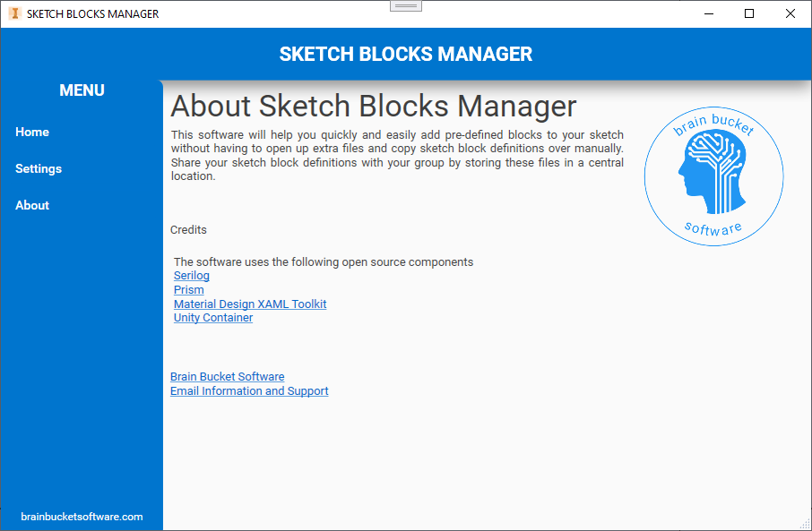Click the drag handle at top center
Viewport: 812px width, 531px height.
point(406,5)
